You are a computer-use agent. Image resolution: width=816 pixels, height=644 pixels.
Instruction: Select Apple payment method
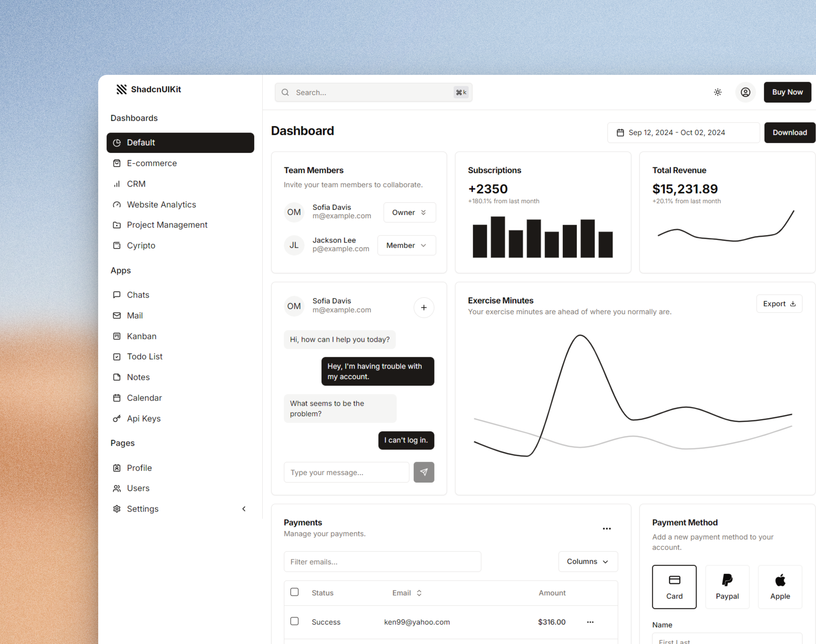[780, 587]
